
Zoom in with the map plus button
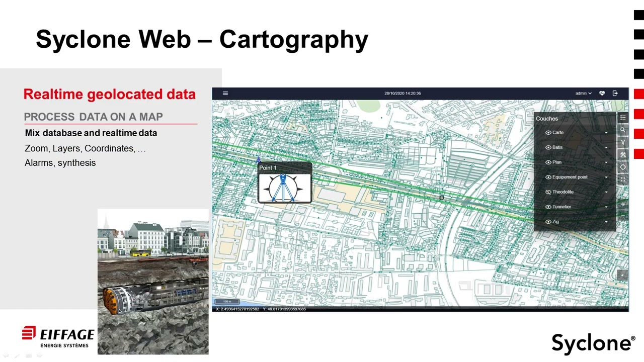[623, 204]
